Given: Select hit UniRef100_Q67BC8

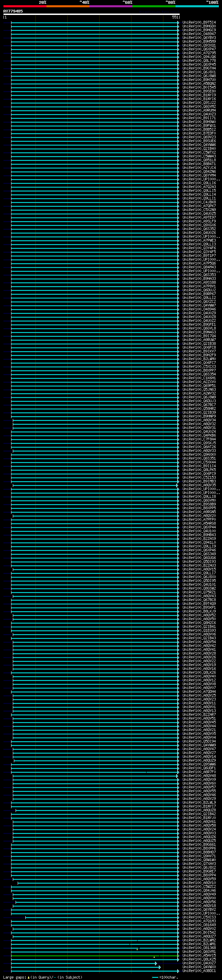Looking at the screenshot, I should (x=199, y=600).
